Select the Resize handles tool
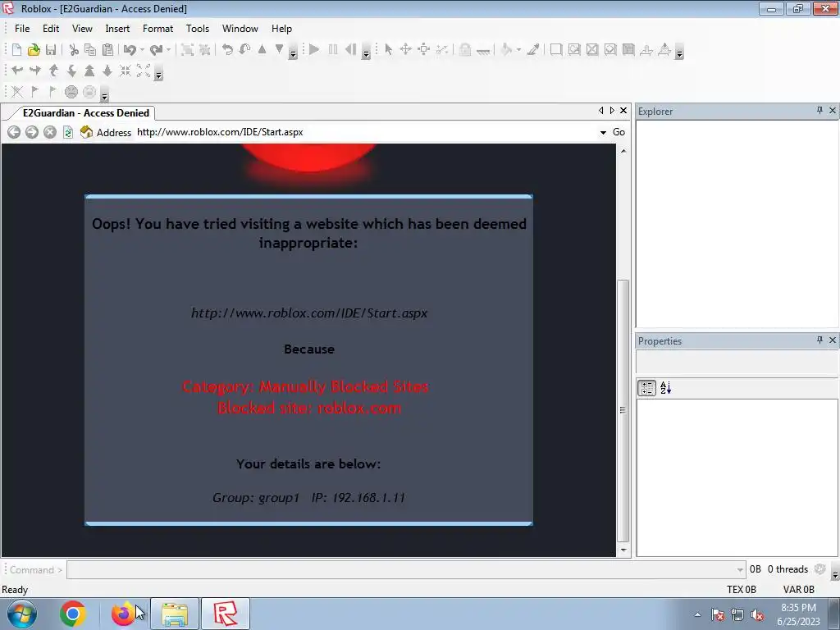 click(424, 50)
